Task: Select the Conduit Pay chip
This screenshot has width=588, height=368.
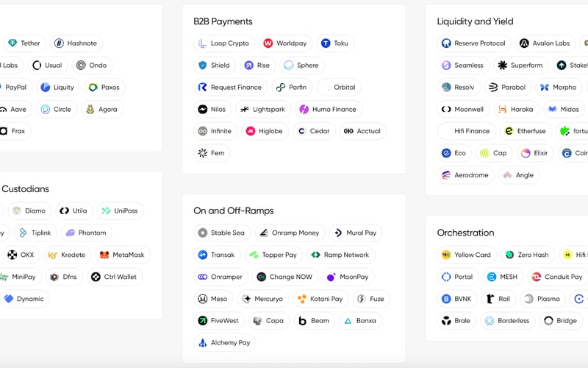Action: coord(558,277)
